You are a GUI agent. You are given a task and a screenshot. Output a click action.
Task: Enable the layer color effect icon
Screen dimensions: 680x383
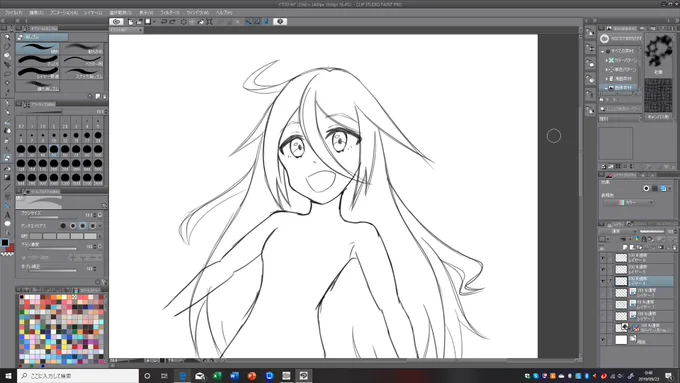point(663,188)
